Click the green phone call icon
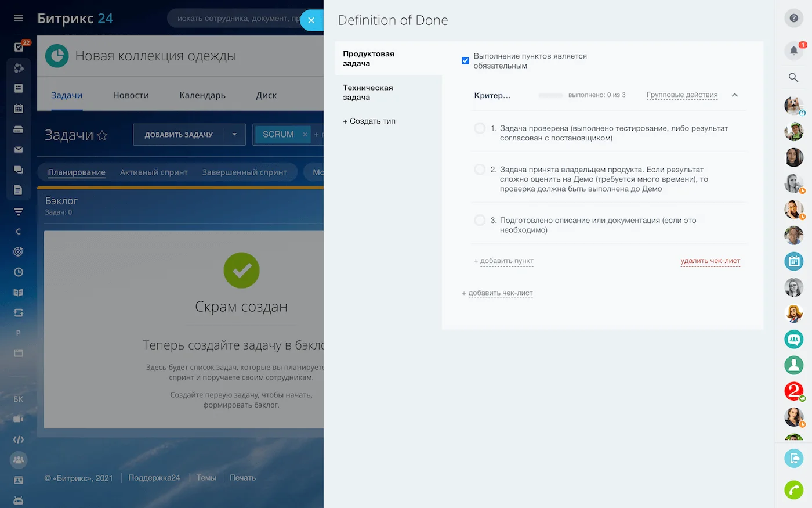The image size is (812, 508). point(793,490)
